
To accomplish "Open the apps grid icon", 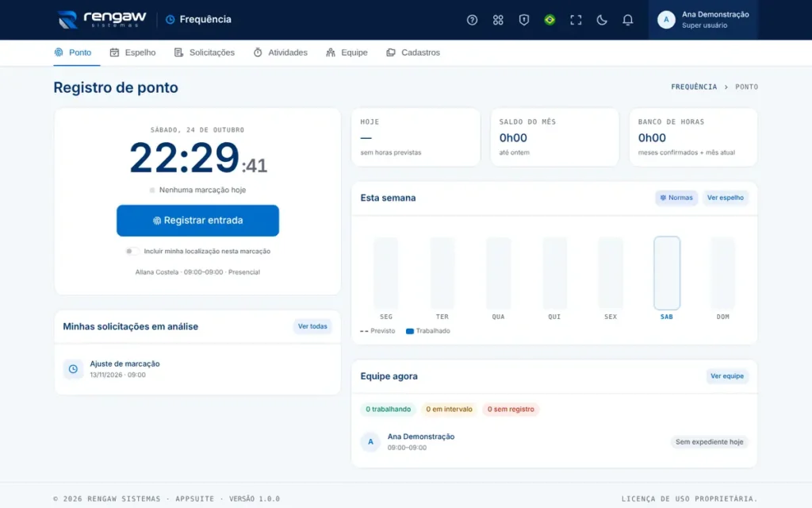I will (498, 20).
